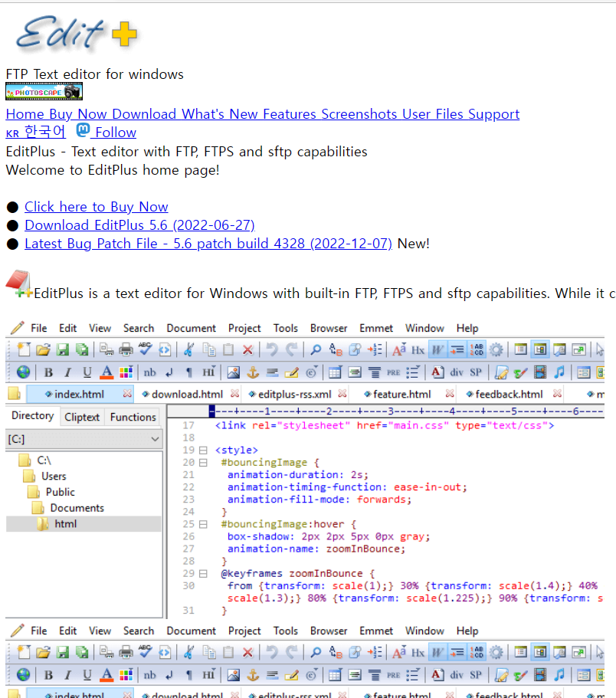Open the color palette icon in lower HTML toolbar

pos(126,675)
